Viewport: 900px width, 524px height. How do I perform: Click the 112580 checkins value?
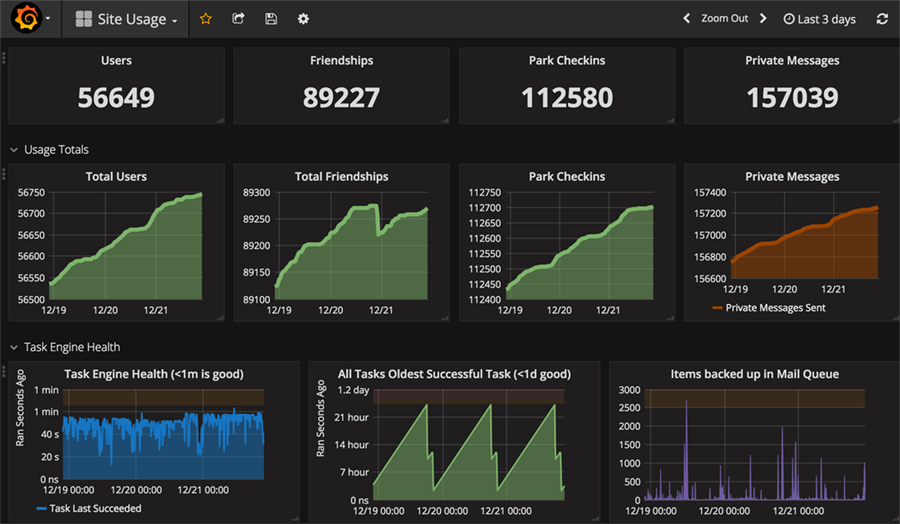pyautogui.click(x=567, y=97)
